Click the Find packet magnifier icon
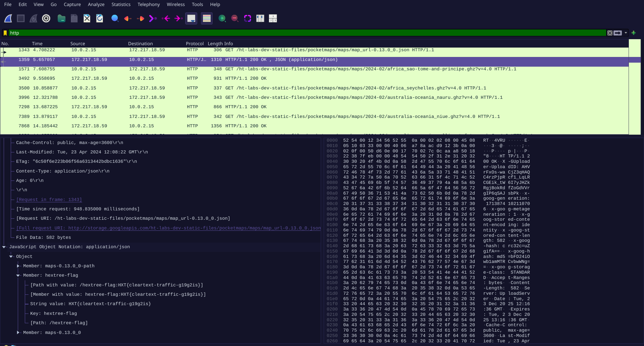 (115, 18)
